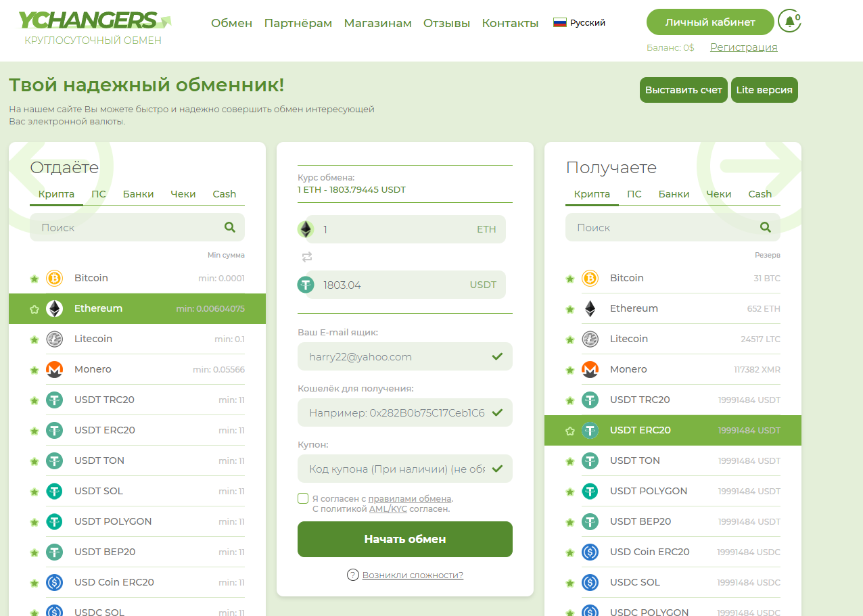Open the Регистрация link
Screen dimensions: 863x616
pyautogui.click(x=743, y=47)
